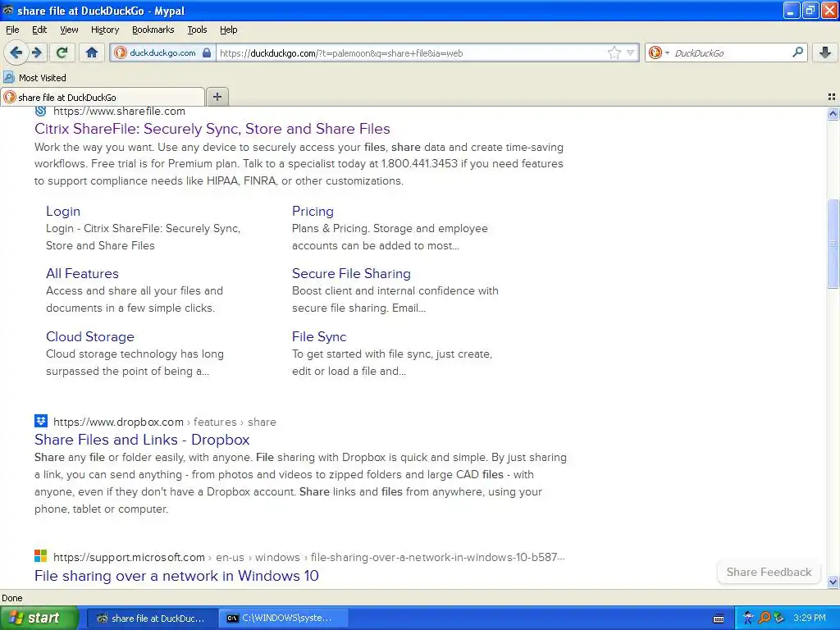Click the on-screen keyboard tray icon
Screen dimensions: 840x630
click(x=719, y=619)
